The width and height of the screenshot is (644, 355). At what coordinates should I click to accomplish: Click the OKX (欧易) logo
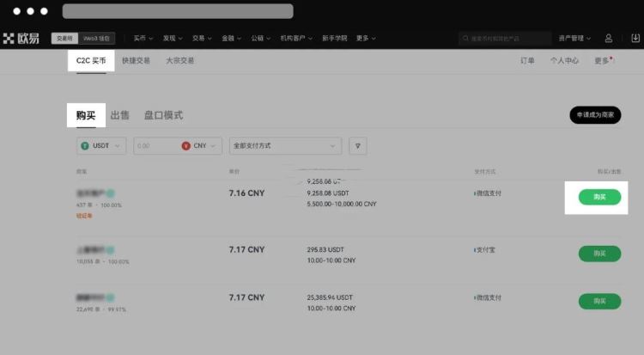(x=21, y=39)
